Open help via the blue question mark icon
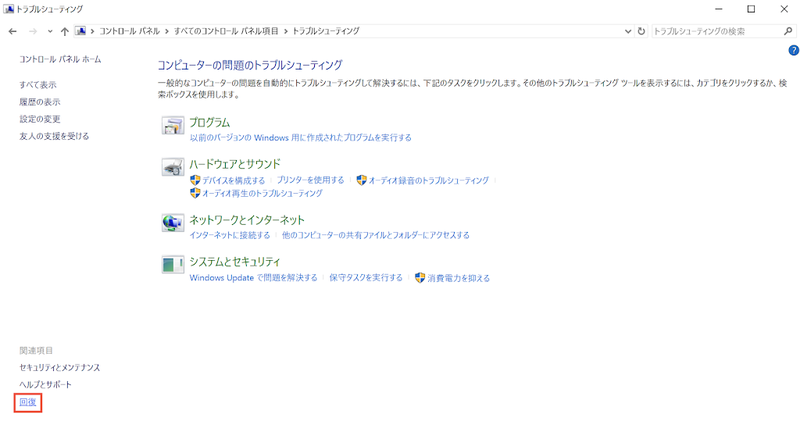The height and width of the screenshot is (421, 800). 793,50
